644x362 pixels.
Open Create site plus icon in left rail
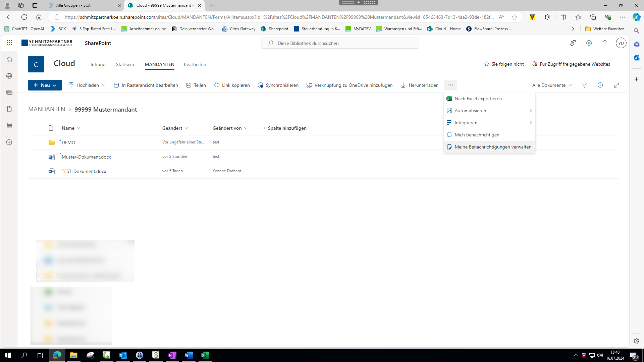point(9,142)
